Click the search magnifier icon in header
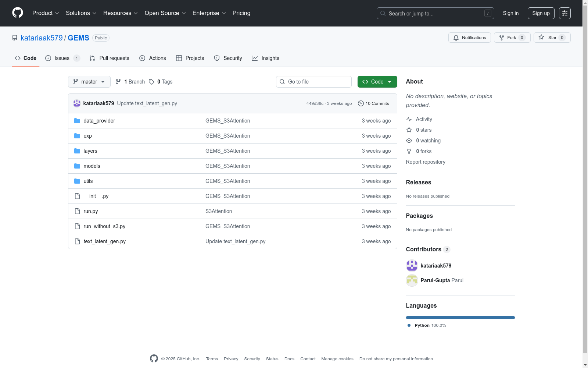This screenshot has height=368, width=588. point(383,13)
